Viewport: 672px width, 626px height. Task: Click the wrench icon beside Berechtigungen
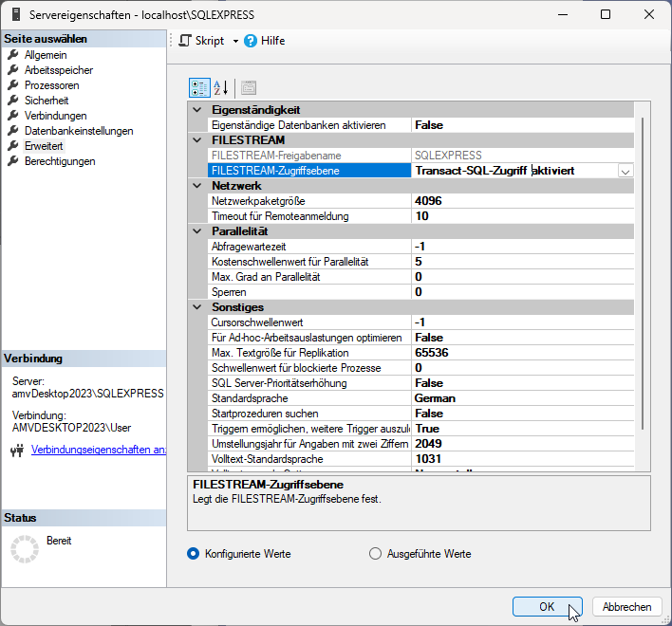click(13, 161)
